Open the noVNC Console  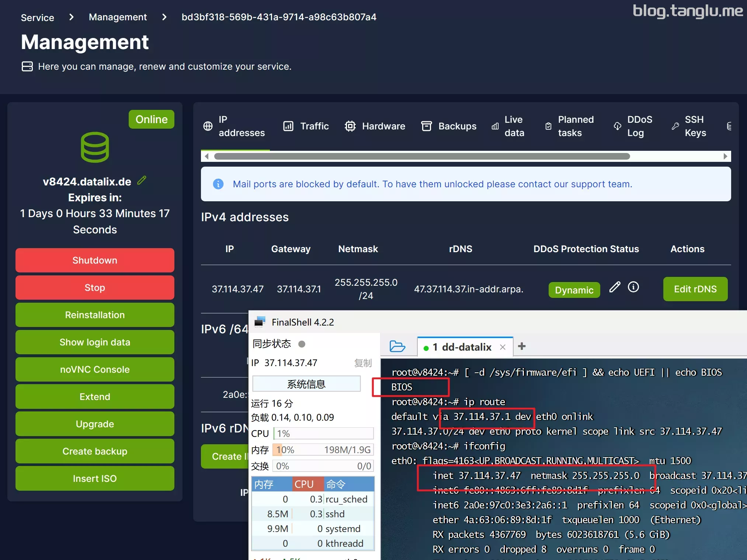pos(95,369)
